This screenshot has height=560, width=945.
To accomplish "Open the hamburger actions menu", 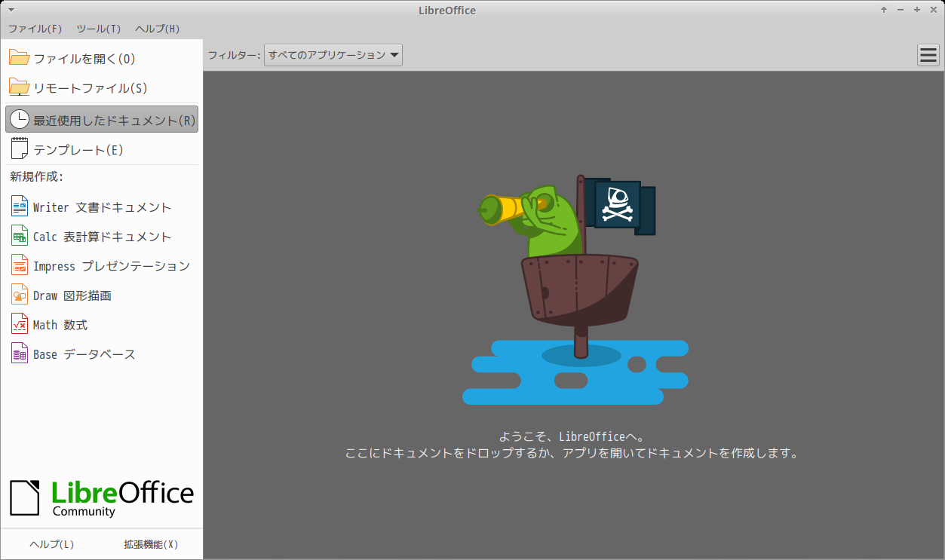I will [928, 55].
